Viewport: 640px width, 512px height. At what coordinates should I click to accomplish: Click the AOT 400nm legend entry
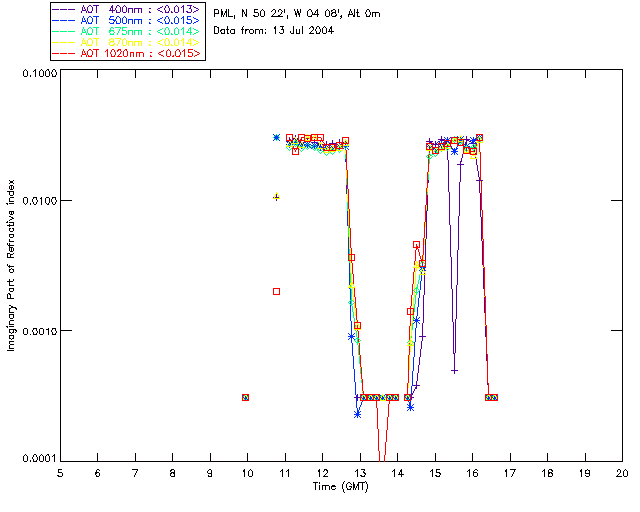pyautogui.click(x=126, y=9)
